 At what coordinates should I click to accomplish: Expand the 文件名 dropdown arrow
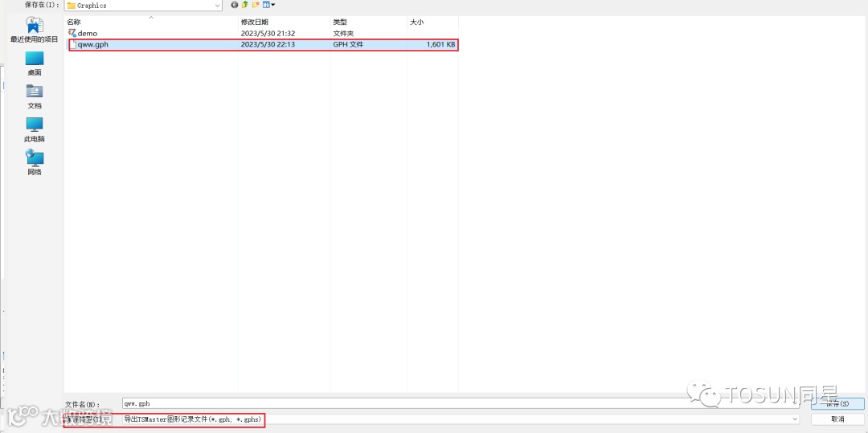click(796, 404)
